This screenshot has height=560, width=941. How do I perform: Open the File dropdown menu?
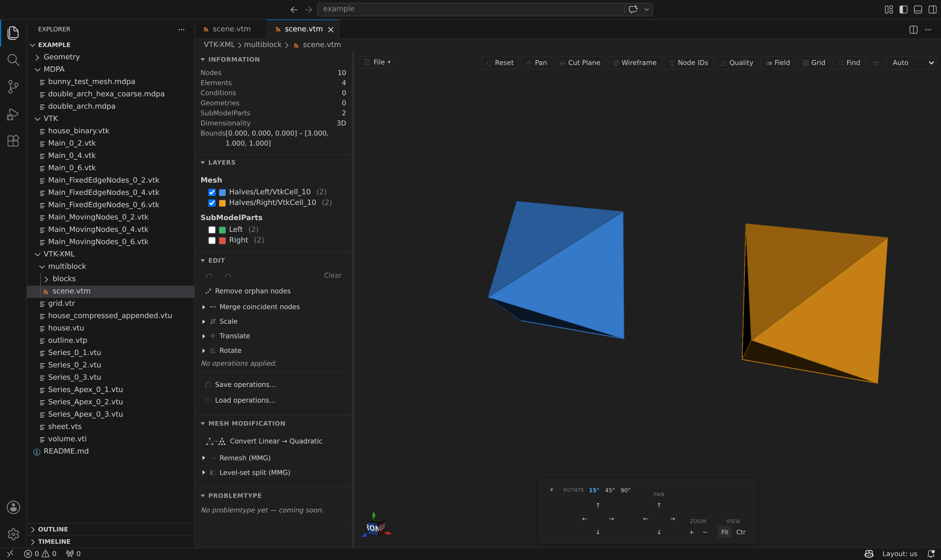click(x=378, y=62)
